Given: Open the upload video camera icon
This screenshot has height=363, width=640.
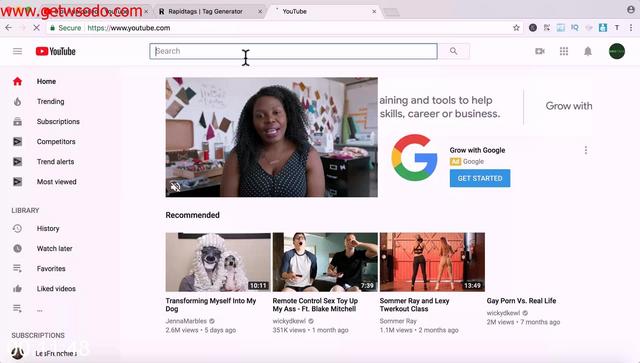Looking at the screenshot, I should [x=540, y=51].
